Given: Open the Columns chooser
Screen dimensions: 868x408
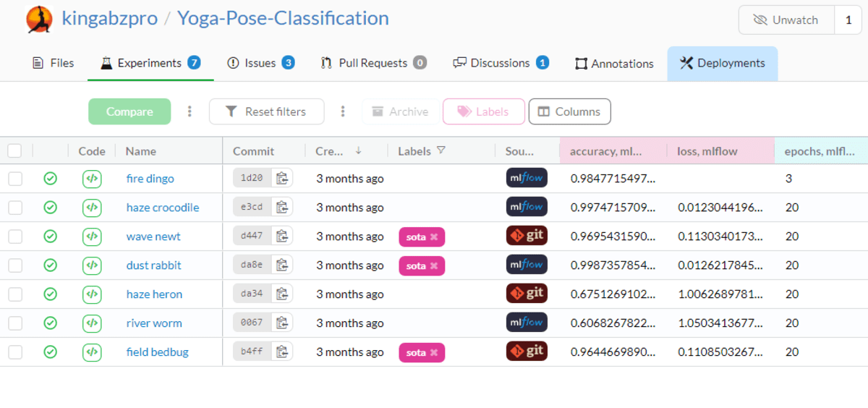Looking at the screenshot, I should click(570, 111).
